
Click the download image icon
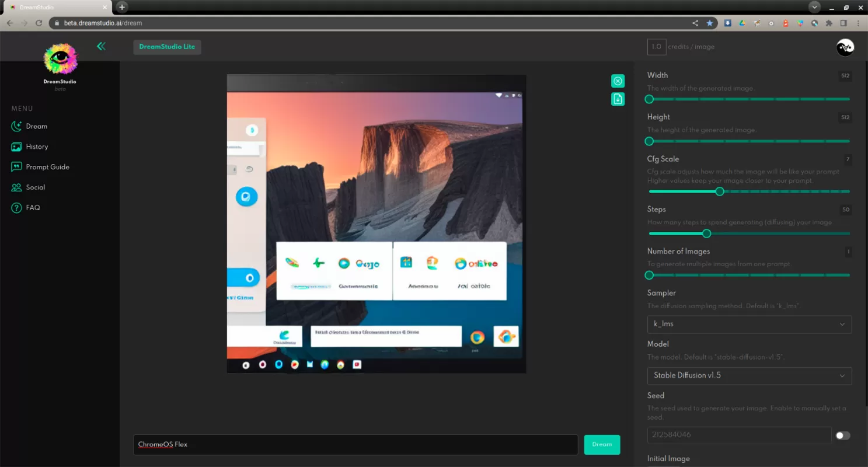click(x=618, y=99)
